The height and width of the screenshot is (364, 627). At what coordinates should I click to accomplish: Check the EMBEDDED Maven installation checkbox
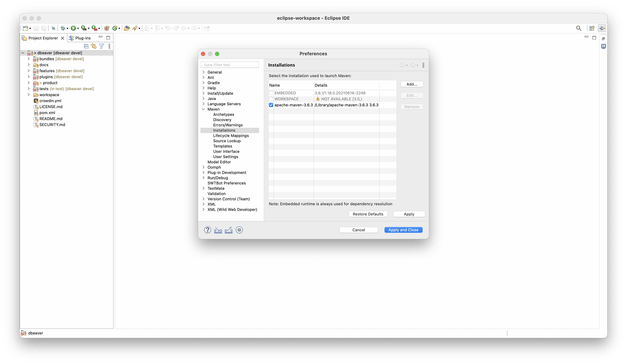pyautogui.click(x=271, y=93)
